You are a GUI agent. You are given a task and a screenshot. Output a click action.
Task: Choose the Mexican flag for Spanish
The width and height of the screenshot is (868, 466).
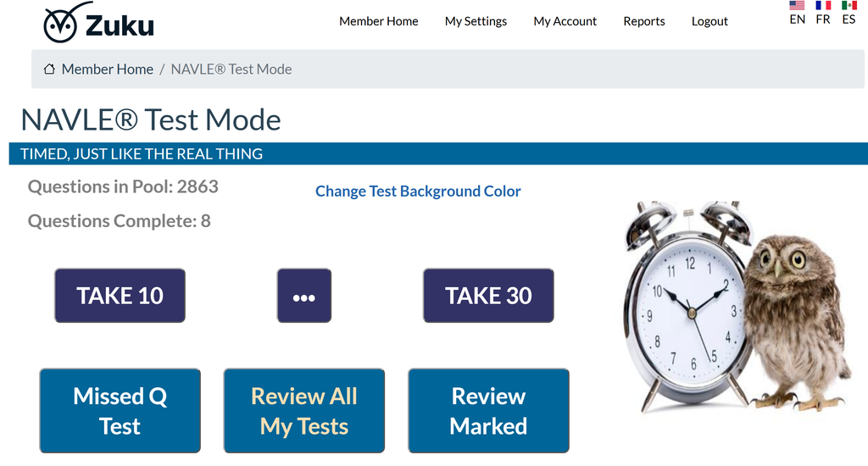[849, 6]
